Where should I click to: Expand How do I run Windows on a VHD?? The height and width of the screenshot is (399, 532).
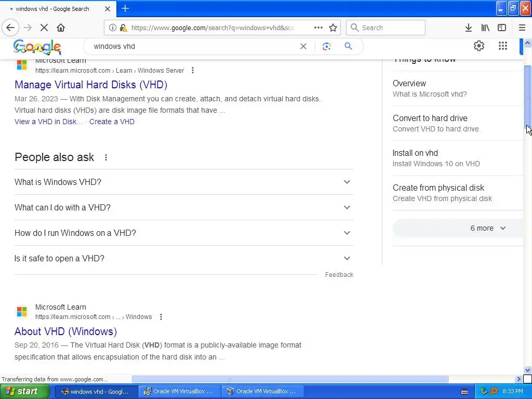point(183,233)
